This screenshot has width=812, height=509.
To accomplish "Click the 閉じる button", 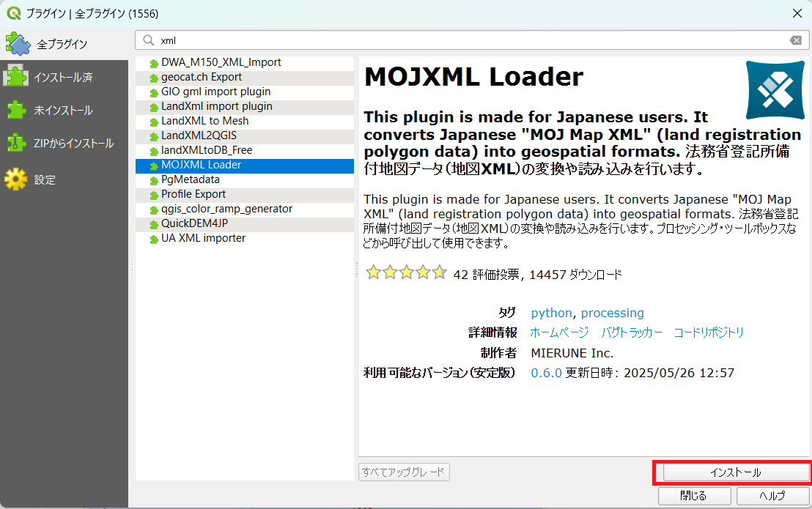I will pyautogui.click(x=694, y=496).
